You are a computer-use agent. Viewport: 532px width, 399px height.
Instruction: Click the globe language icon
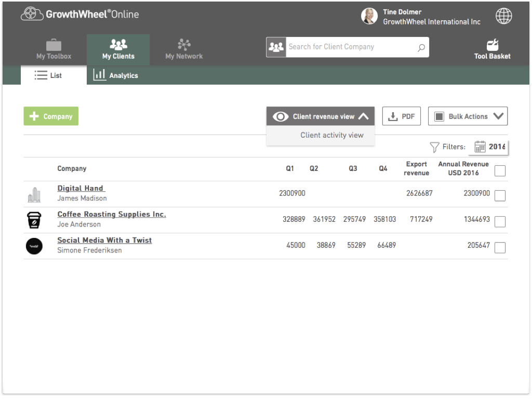point(503,16)
